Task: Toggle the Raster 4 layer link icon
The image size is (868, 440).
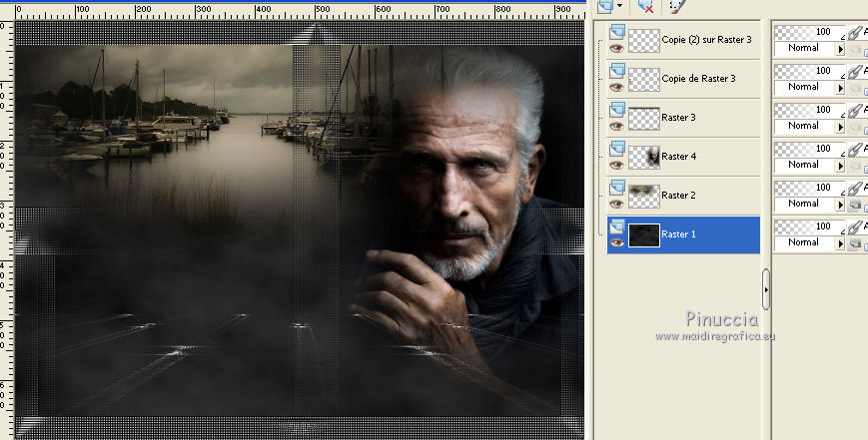Action: [856, 149]
